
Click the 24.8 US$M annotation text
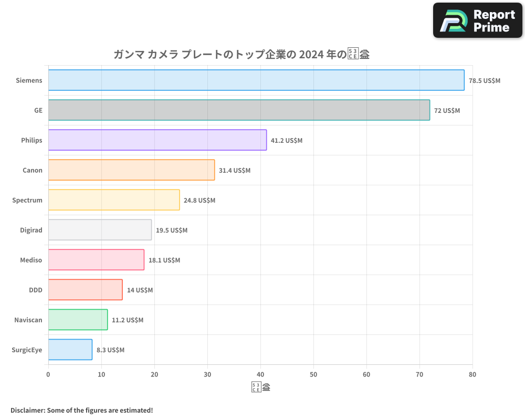199,200
